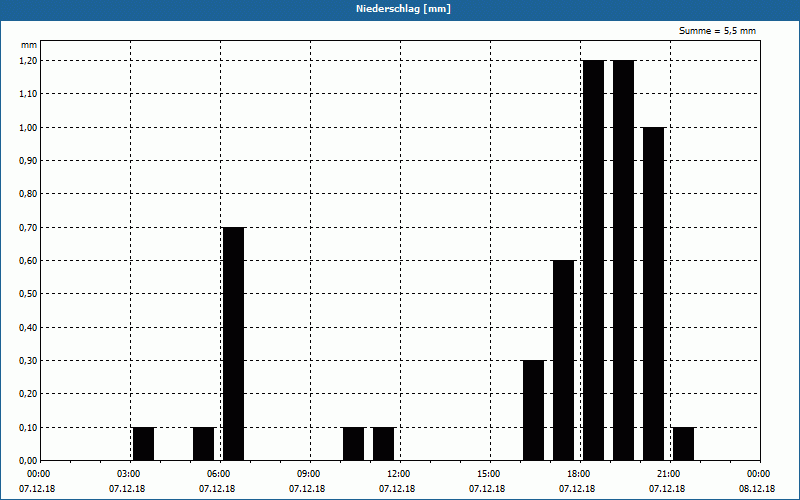Screen dimensions: 800x500
Task: Click the Summe = 5,5 mm label
Action: pyautogui.click(x=718, y=31)
